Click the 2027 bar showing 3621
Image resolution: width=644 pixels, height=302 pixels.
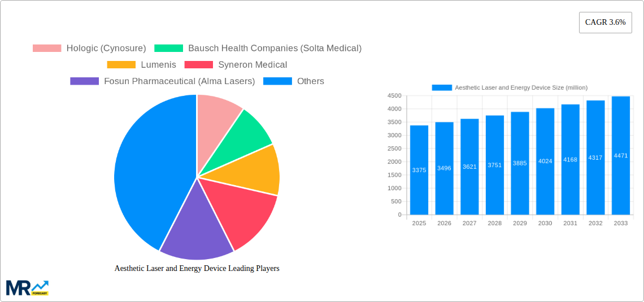[x=469, y=167]
